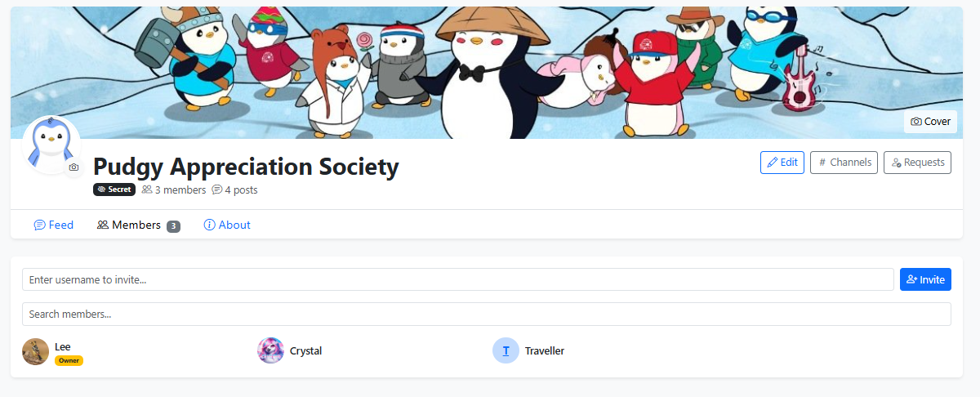980x397 pixels.
Task: Open Lee's profile avatar
Action: pos(36,351)
